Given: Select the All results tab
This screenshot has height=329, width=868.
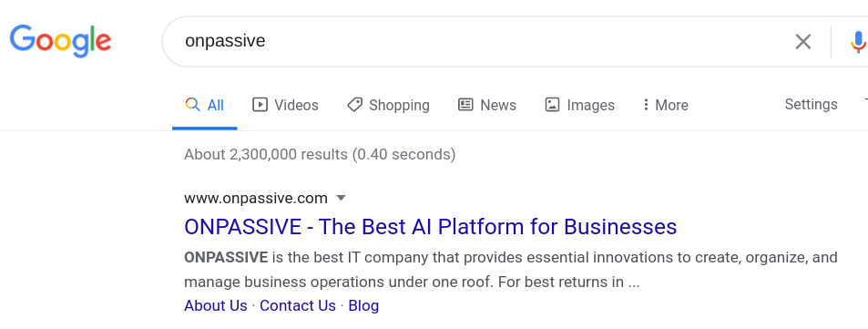Looking at the screenshot, I should [204, 105].
